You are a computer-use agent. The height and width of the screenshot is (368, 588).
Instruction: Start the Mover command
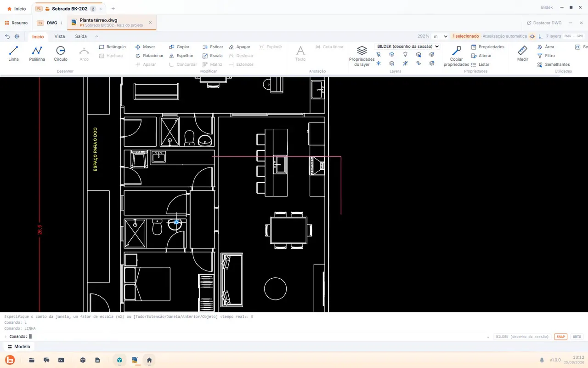coord(145,47)
